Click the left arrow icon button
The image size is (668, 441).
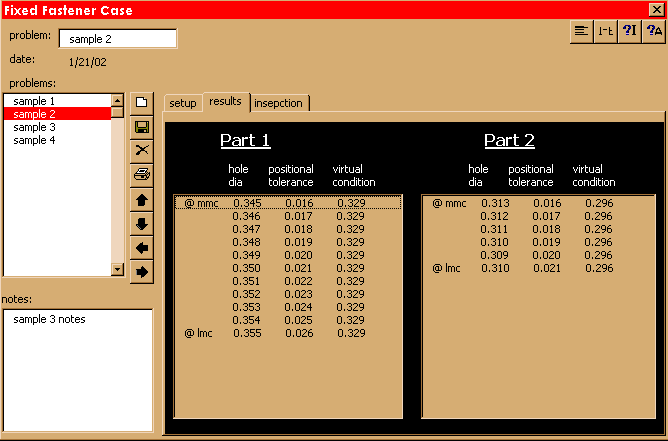141,247
